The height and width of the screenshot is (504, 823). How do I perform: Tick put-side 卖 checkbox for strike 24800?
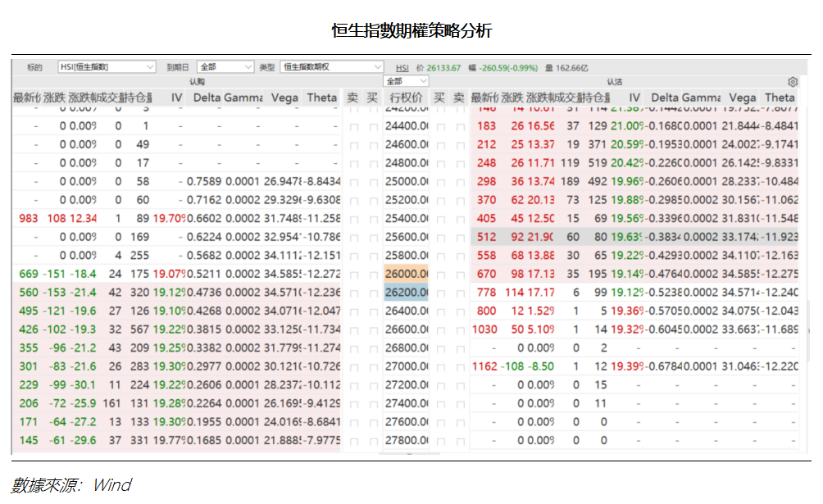(459, 163)
